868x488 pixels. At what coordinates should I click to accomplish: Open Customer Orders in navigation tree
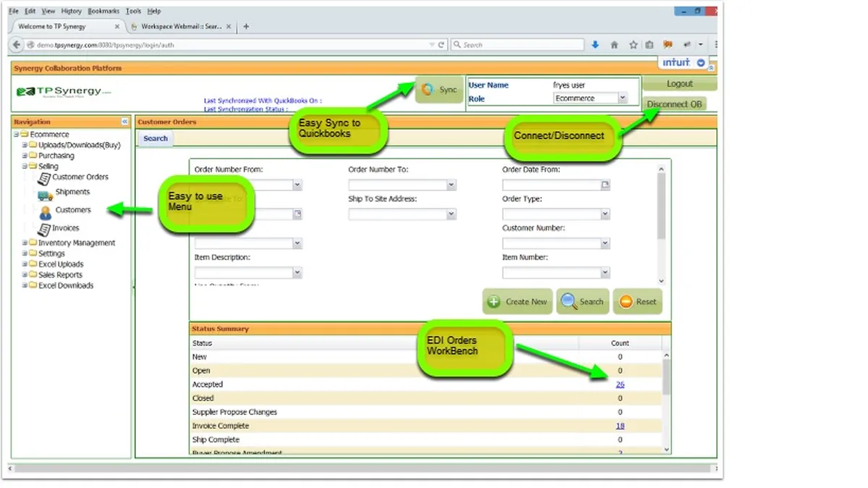73,177
